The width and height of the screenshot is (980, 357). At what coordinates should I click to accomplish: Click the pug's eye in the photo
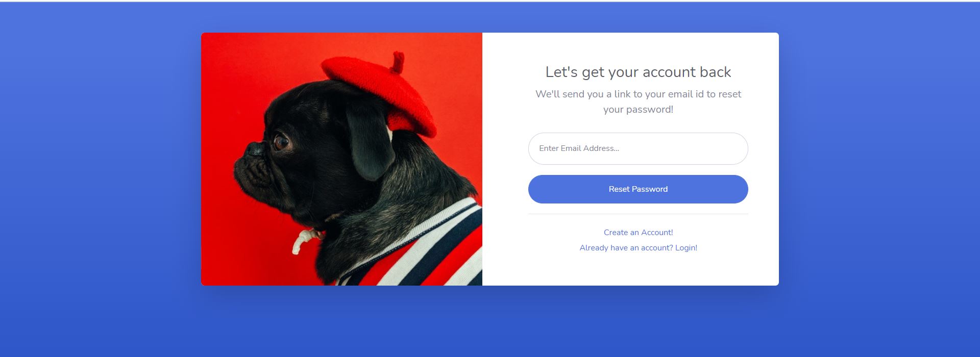click(x=281, y=142)
